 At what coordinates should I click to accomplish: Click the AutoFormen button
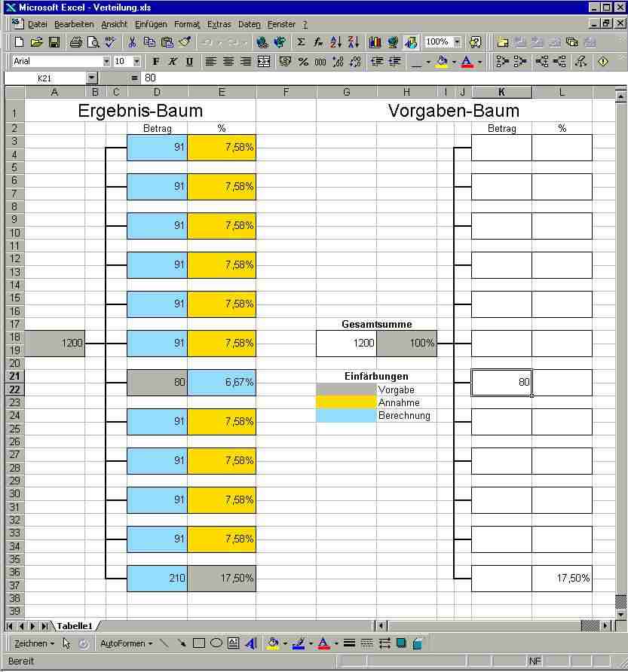click(126, 643)
